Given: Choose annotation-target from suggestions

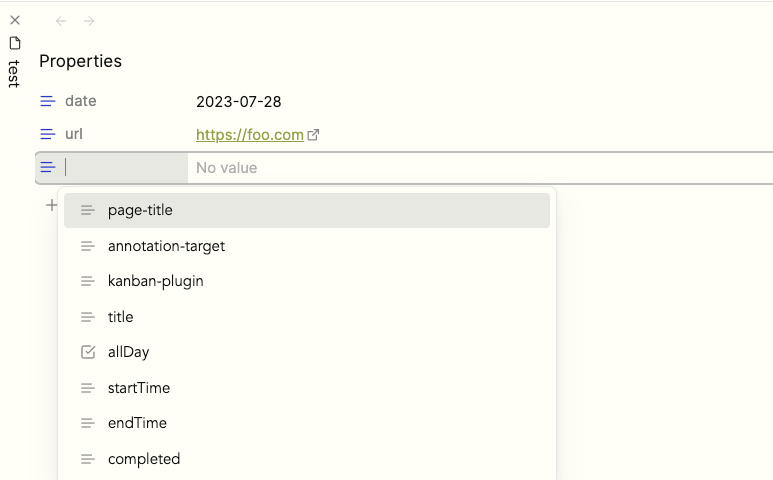Looking at the screenshot, I should (x=307, y=246).
